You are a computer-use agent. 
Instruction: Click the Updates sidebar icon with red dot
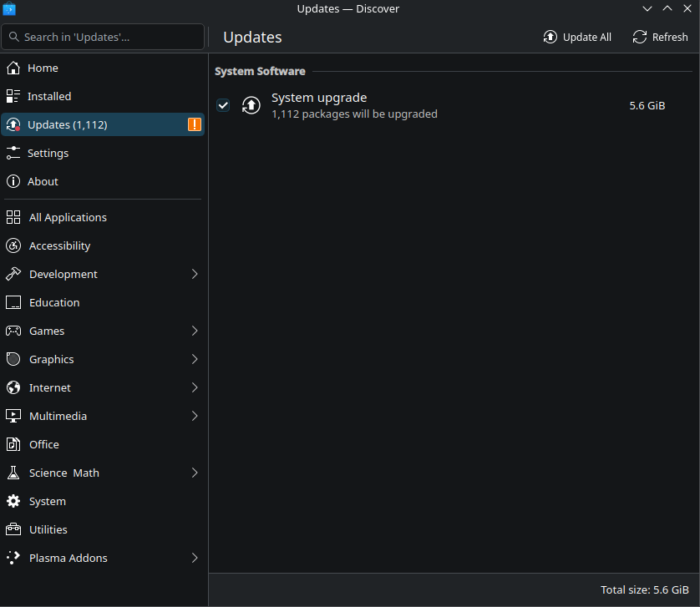click(13, 124)
